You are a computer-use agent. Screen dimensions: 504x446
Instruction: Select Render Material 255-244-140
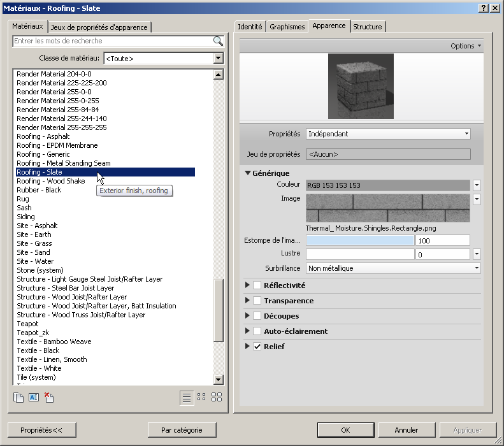tap(62, 119)
